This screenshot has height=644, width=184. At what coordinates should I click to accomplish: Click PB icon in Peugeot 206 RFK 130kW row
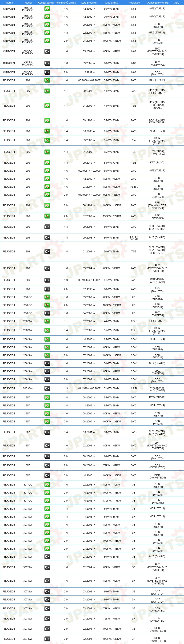tap(47, 216)
